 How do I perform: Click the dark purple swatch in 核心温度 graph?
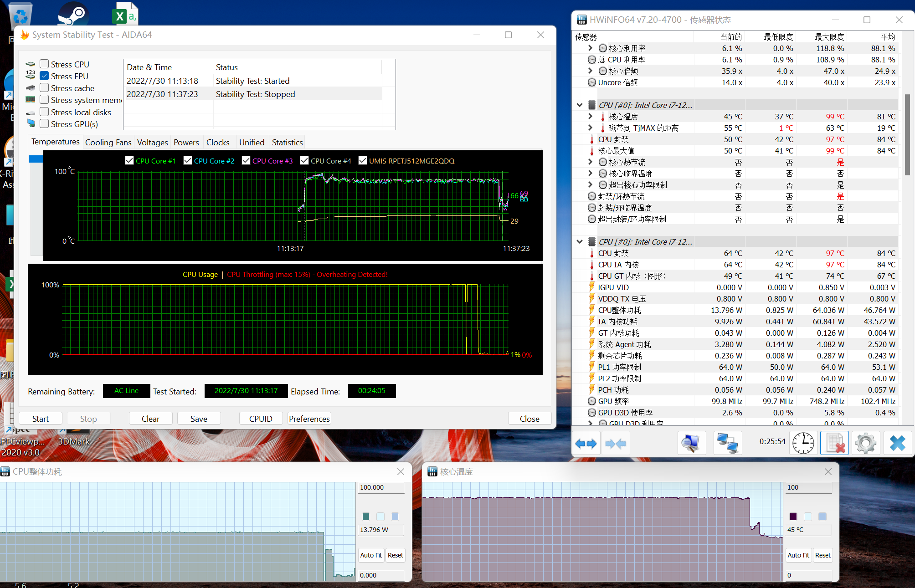[x=793, y=516]
